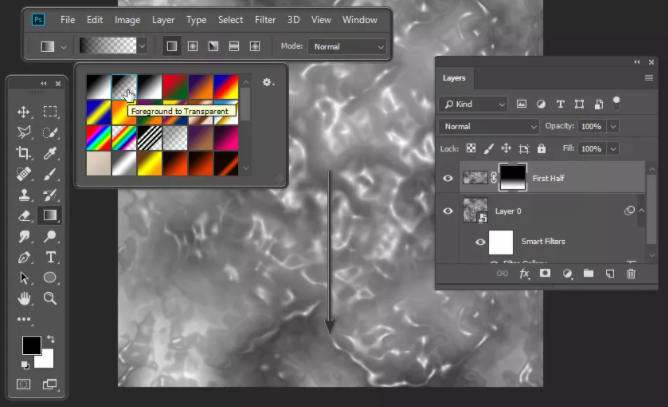Select First Half layer mask thumbnail
The image size is (668, 407).
pyautogui.click(x=513, y=177)
